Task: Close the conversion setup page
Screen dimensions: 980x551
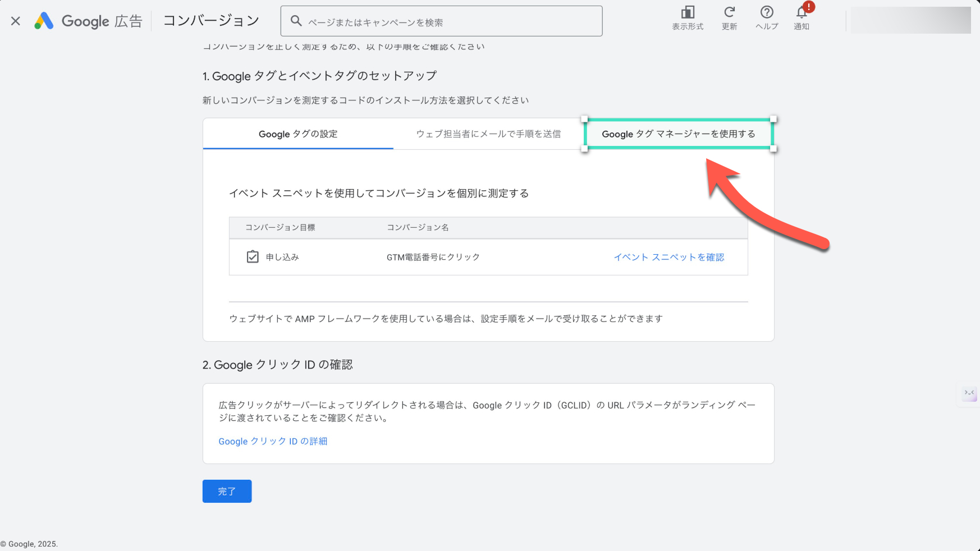Action: (x=16, y=21)
